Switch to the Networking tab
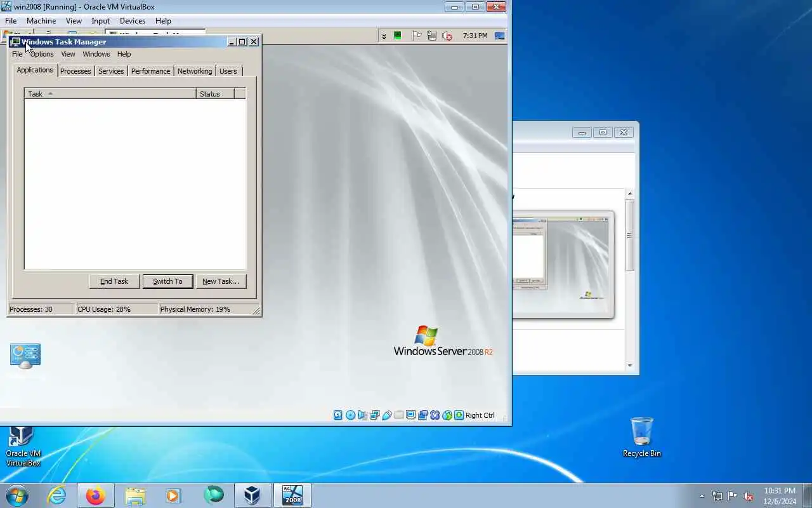This screenshot has width=812, height=508. (x=195, y=71)
